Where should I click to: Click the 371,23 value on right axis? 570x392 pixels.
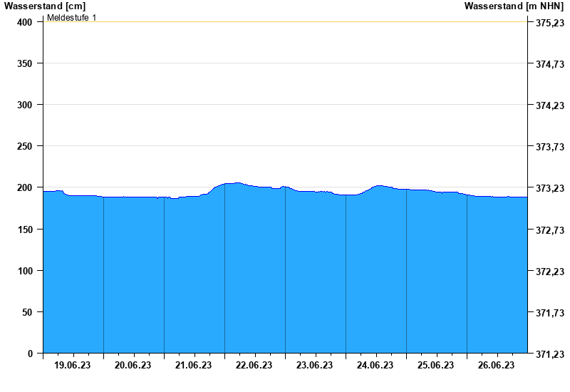click(x=549, y=354)
